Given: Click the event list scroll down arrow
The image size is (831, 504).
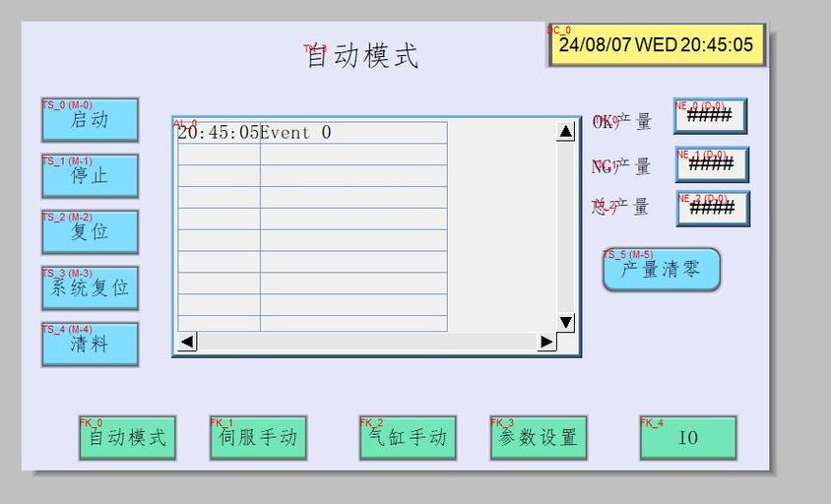Looking at the screenshot, I should pos(565,322).
